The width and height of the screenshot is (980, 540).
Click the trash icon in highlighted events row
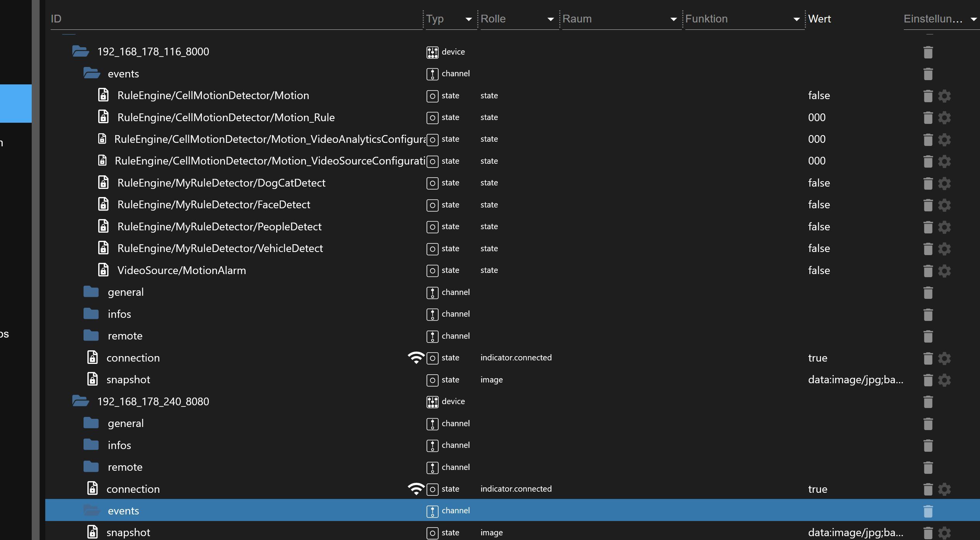click(x=928, y=511)
